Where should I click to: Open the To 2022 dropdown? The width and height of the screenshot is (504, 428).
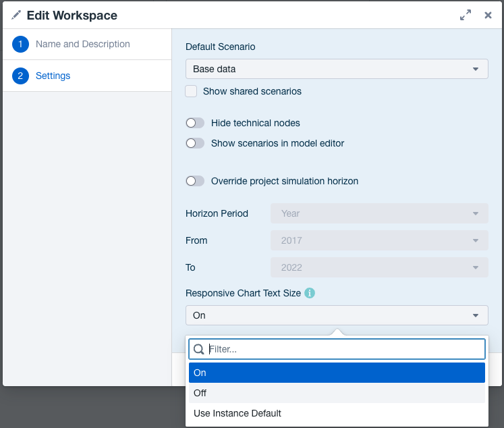coord(379,267)
